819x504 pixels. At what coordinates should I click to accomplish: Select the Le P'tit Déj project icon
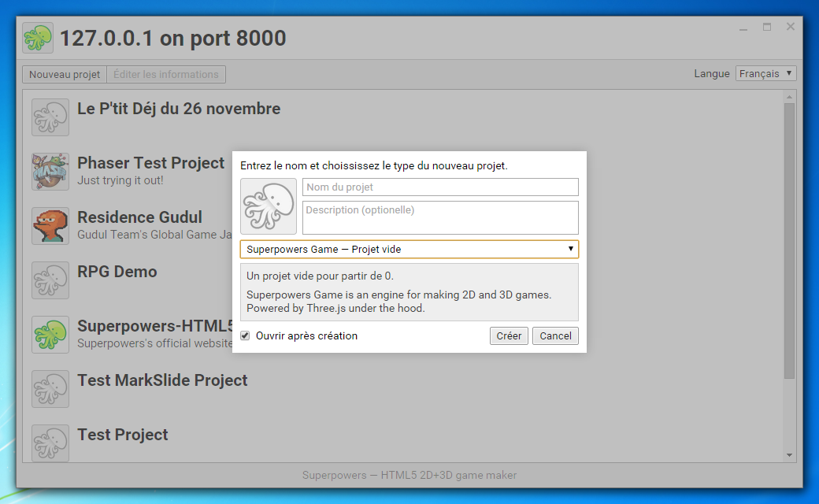(x=50, y=117)
